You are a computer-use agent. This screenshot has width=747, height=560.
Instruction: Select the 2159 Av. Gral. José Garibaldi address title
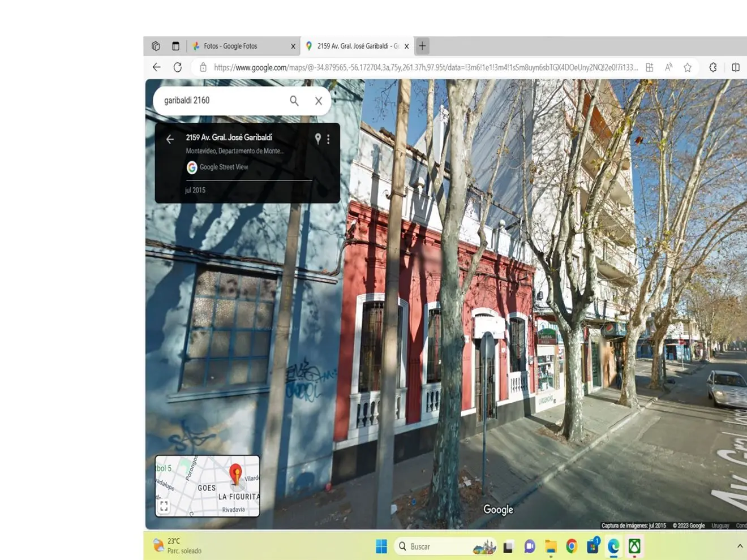click(229, 137)
